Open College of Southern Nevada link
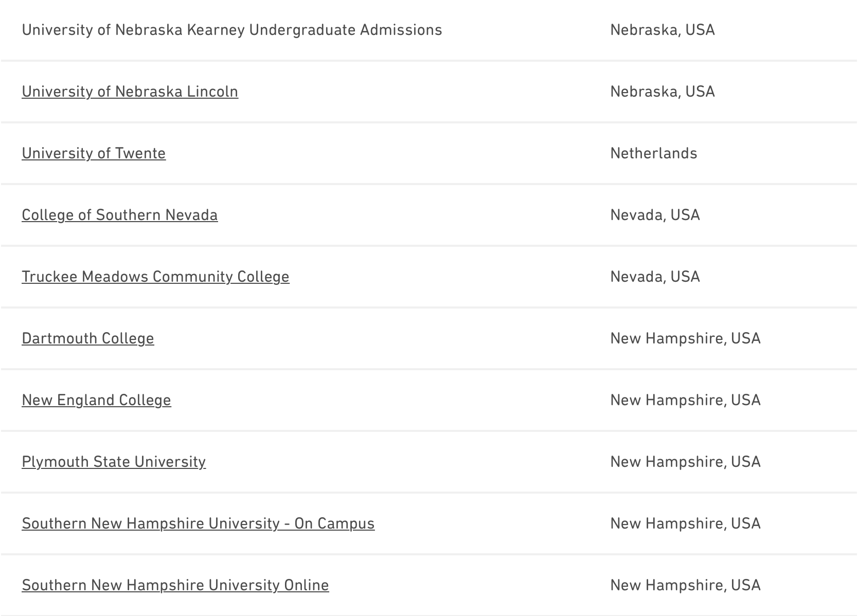 pyautogui.click(x=119, y=215)
